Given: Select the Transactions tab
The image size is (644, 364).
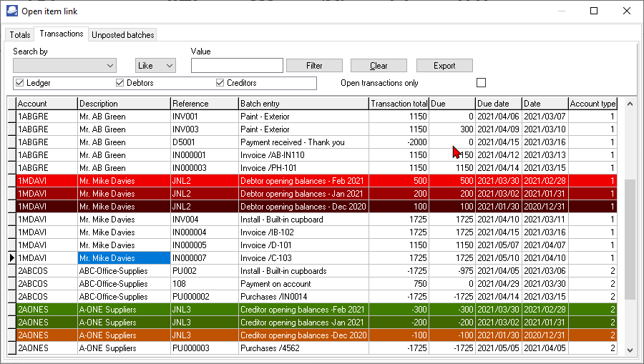Looking at the screenshot, I should tap(62, 34).
